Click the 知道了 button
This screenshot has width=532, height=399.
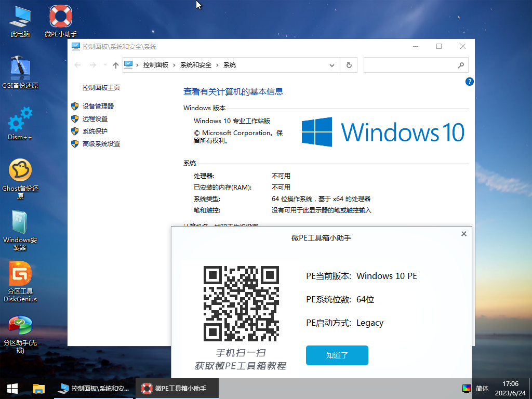[x=337, y=355]
